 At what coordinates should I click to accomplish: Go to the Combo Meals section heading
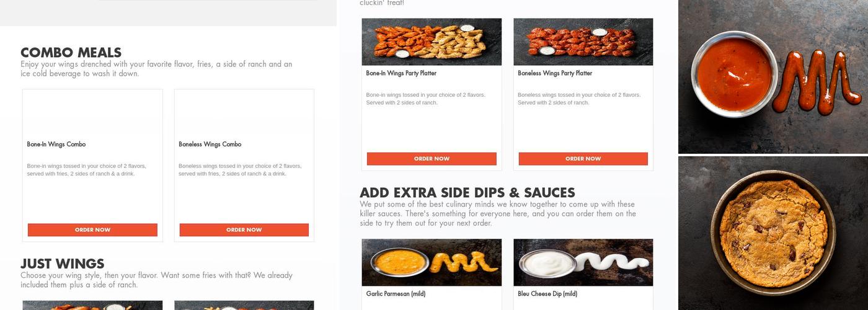[x=71, y=53]
